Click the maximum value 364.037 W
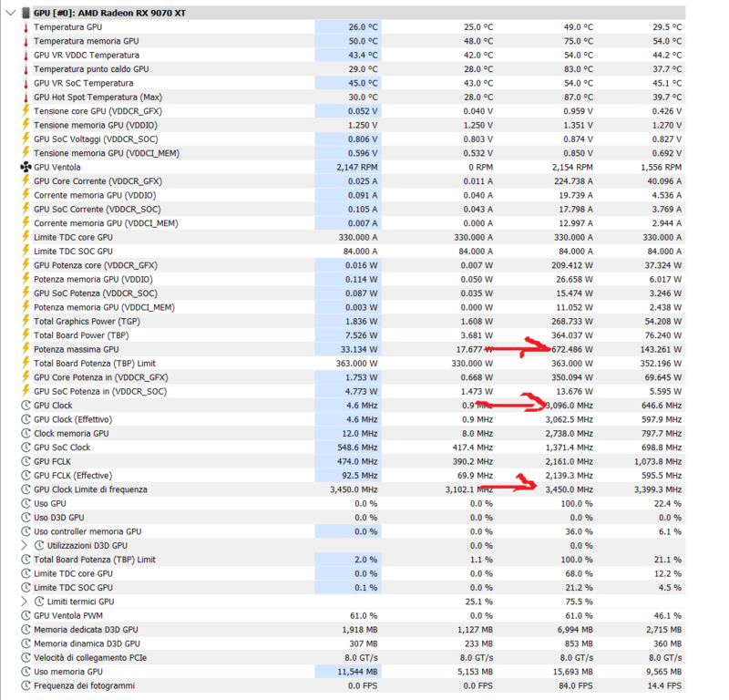Viewport: 729px width, 700px height. (572, 335)
